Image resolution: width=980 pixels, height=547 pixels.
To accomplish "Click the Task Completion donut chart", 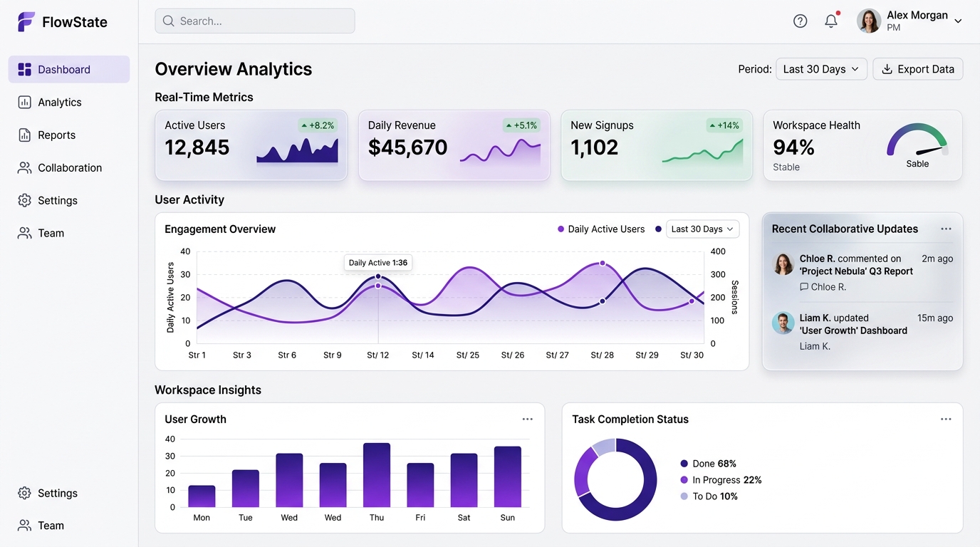I will [615, 479].
